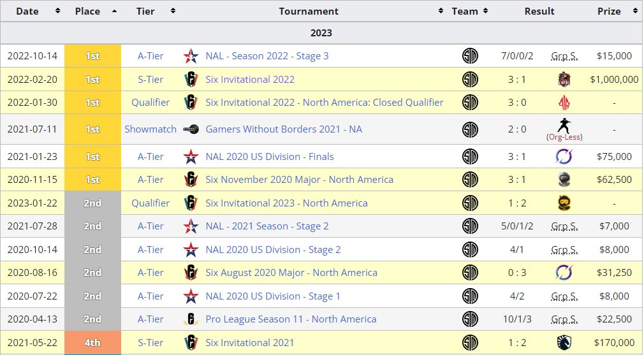The width and height of the screenshot is (644, 355).
Task: Click the astronaut opponent logo in Six November 2020 Major row
Action: 564,179
